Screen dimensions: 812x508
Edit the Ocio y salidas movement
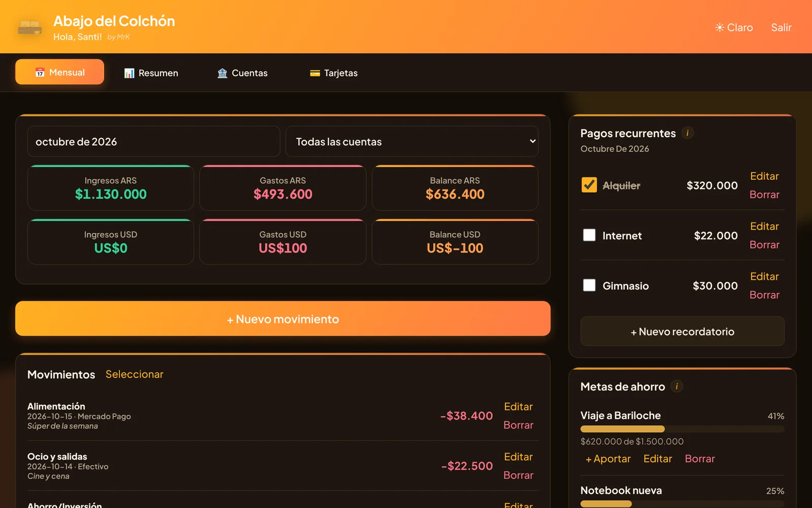coord(518,457)
